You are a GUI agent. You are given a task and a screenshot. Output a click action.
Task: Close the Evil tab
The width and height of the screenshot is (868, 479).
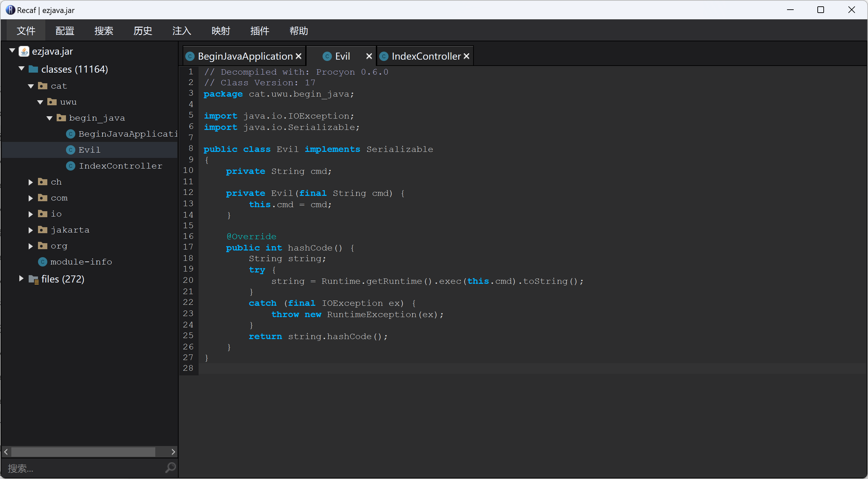[369, 56]
